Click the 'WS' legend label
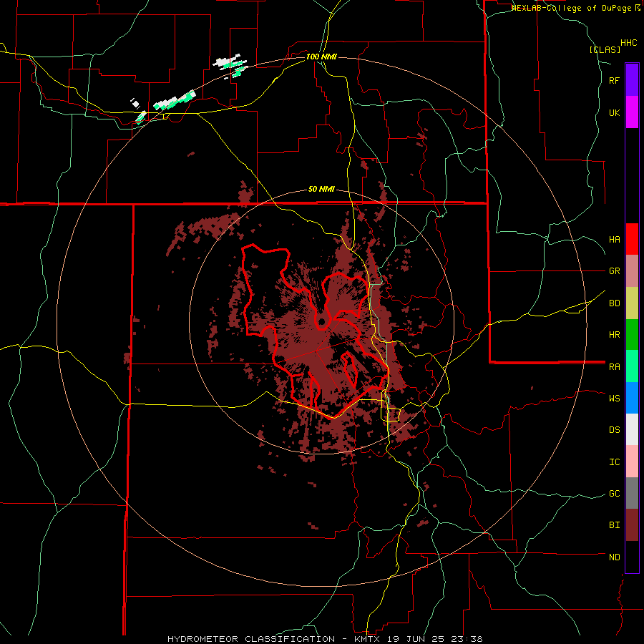The height and width of the screenshot is (644, 644). click(x=615, y=398)
